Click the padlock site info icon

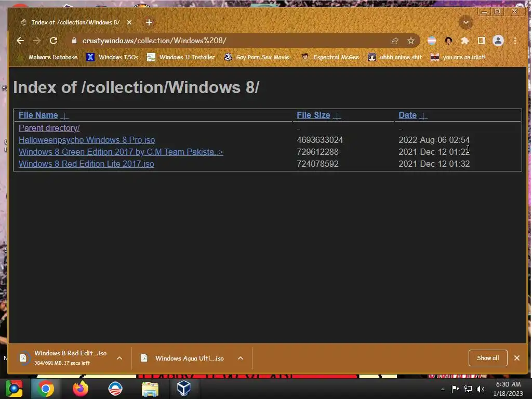point(74,41)
